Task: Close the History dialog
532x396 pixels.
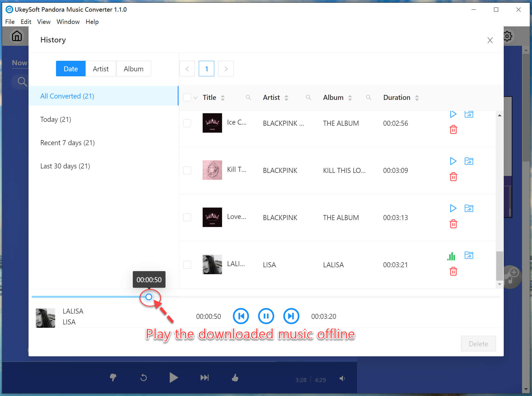Action: tap(490, 40)
